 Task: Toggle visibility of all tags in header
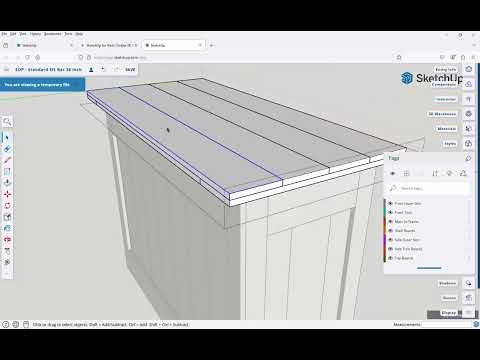(393, 173)
